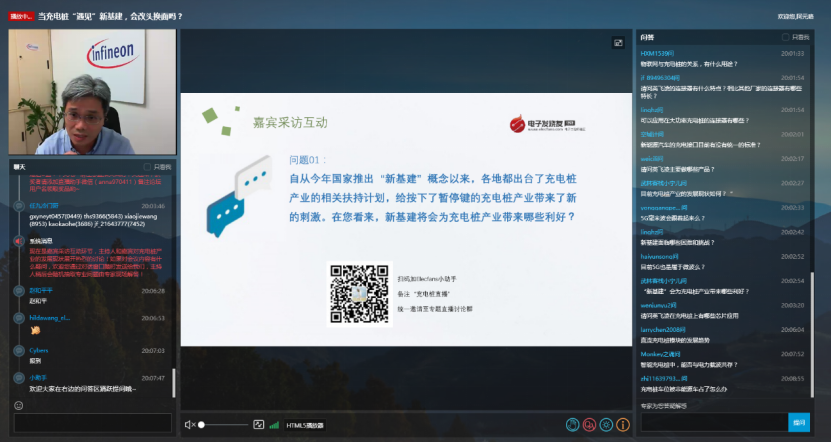831x443 pixels.
Task: Click the emoji smiley icon in chat
Action: [18, 405]
